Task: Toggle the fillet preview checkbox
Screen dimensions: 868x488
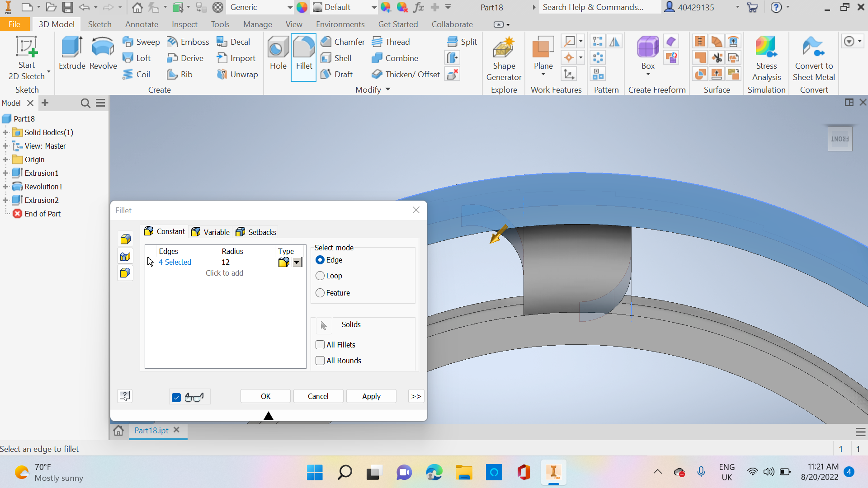Action: (176, 397)
